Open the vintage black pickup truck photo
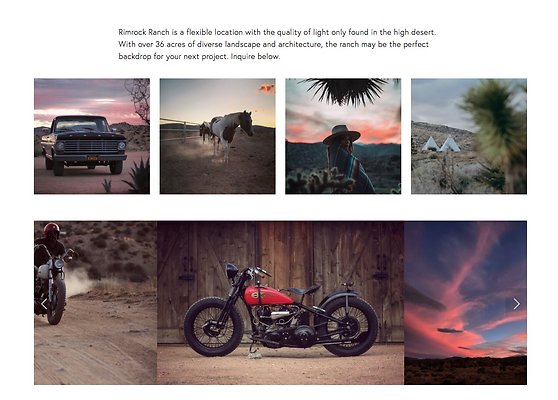This screenshot has height=400, width=558. [x=92, y=136]
